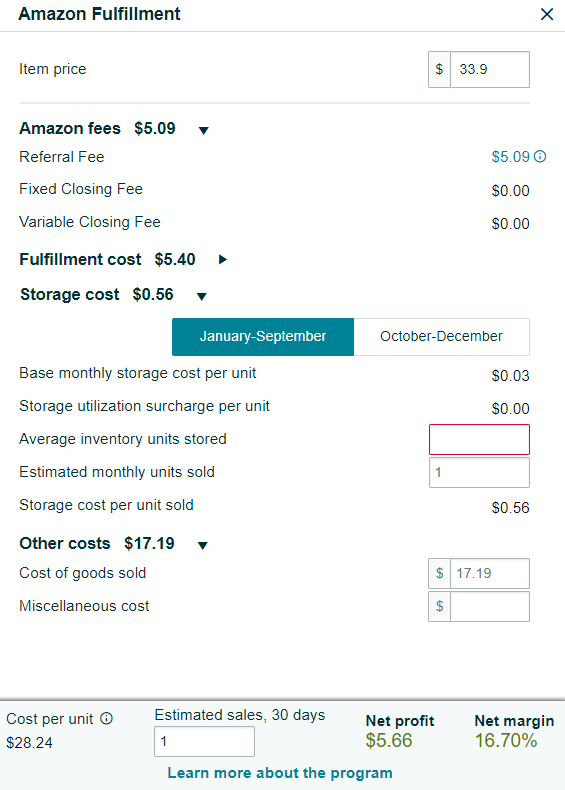Click the Estimated monthly units sold field
Image resolution: width=565 pixels, height=790 pixels.
(479, 473)
